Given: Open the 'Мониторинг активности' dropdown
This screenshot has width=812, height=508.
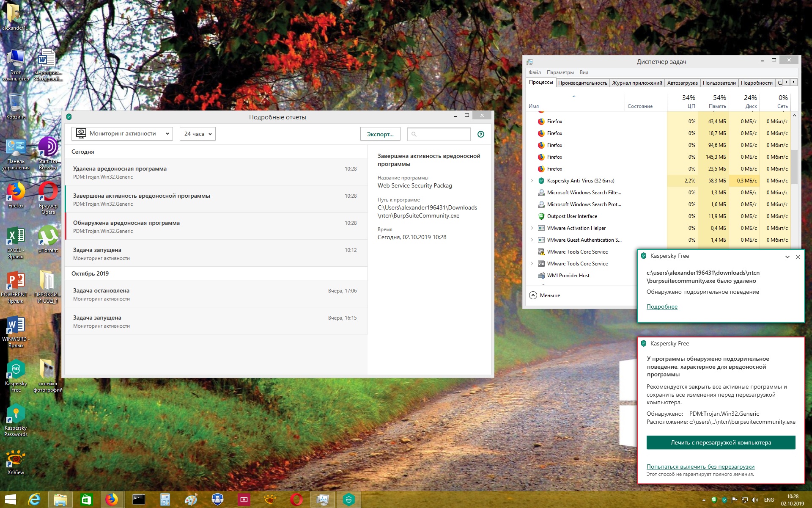Looking at the screenshot, I should tap(122, 134).
